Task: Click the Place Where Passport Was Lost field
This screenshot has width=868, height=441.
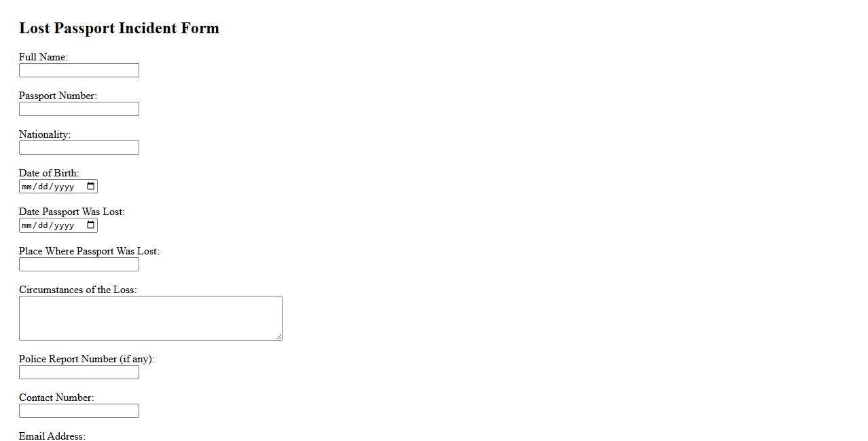Action: point(79,265)
